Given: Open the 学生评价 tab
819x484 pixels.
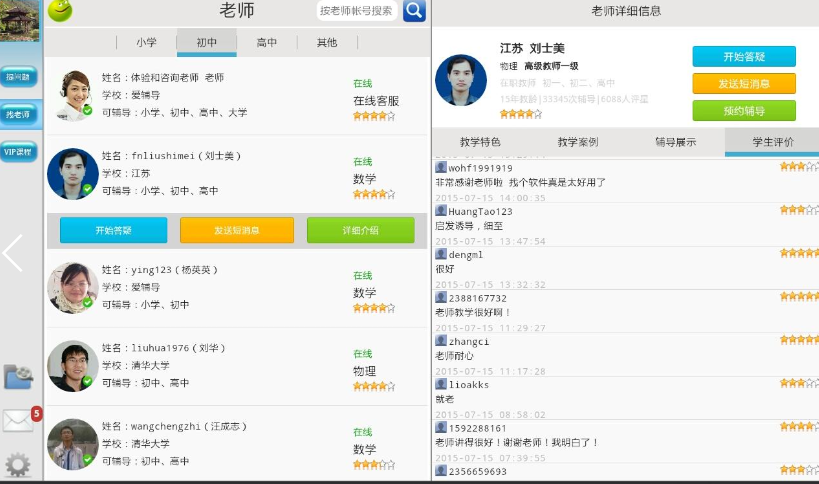Looking at the screenshot, I should point(773,141).
